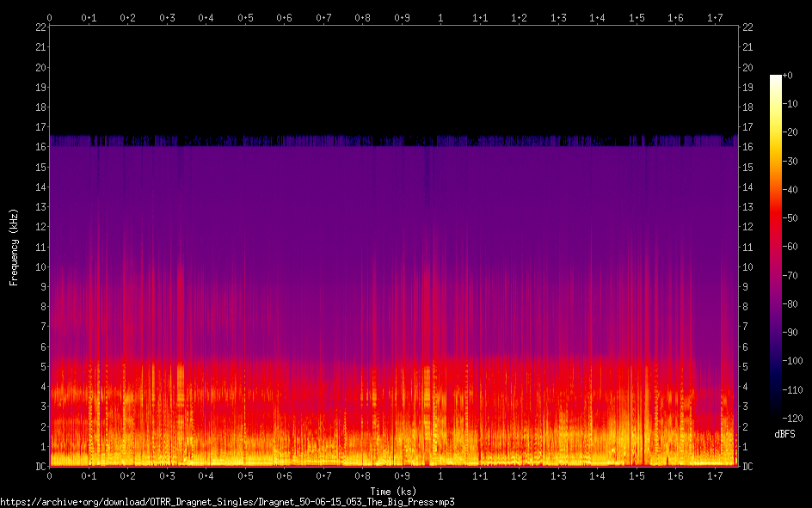Click the '10' tick on left frequency axis

coord(40,266)
